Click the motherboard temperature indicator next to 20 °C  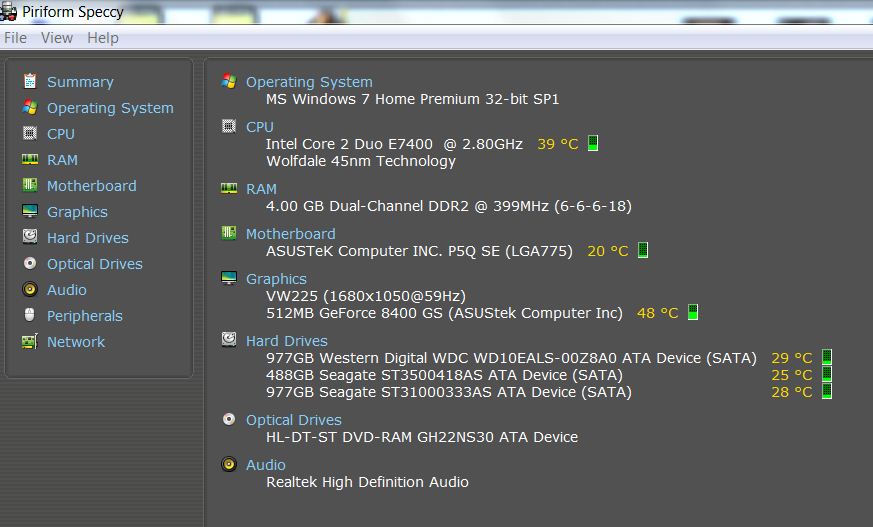pyautogui.click(x=643, y=250)
